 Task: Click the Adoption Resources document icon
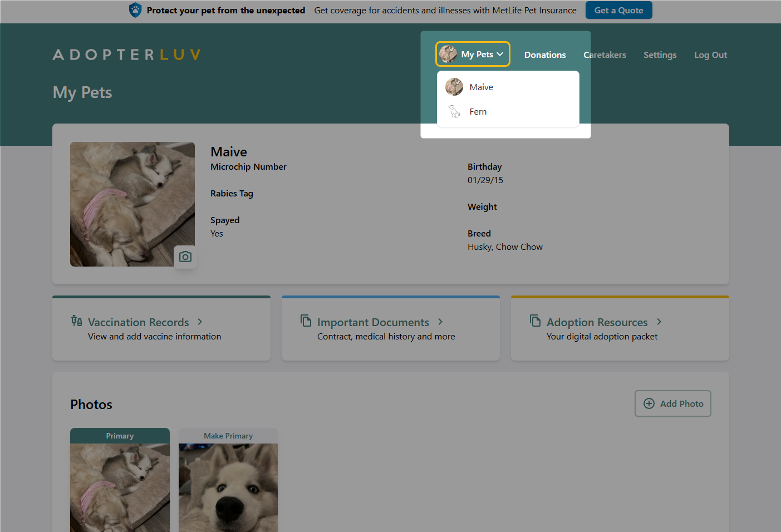(535, 321)
